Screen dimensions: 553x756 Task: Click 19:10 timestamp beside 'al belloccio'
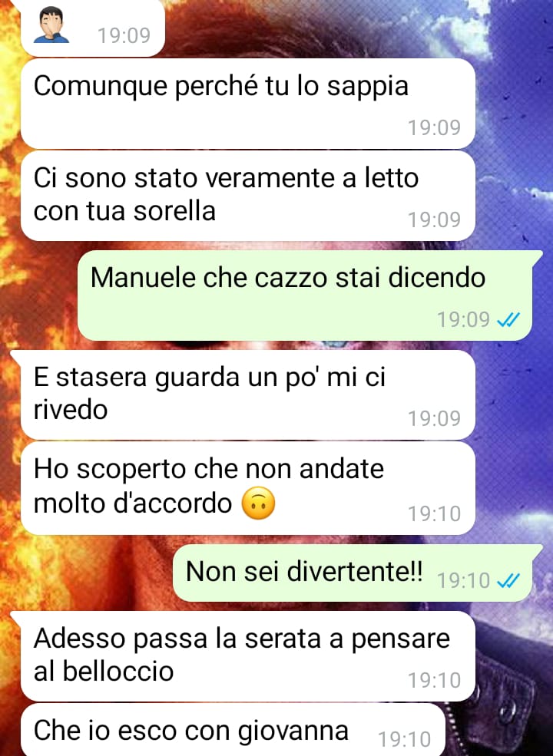pyautogui.click(x=434, y=680)
